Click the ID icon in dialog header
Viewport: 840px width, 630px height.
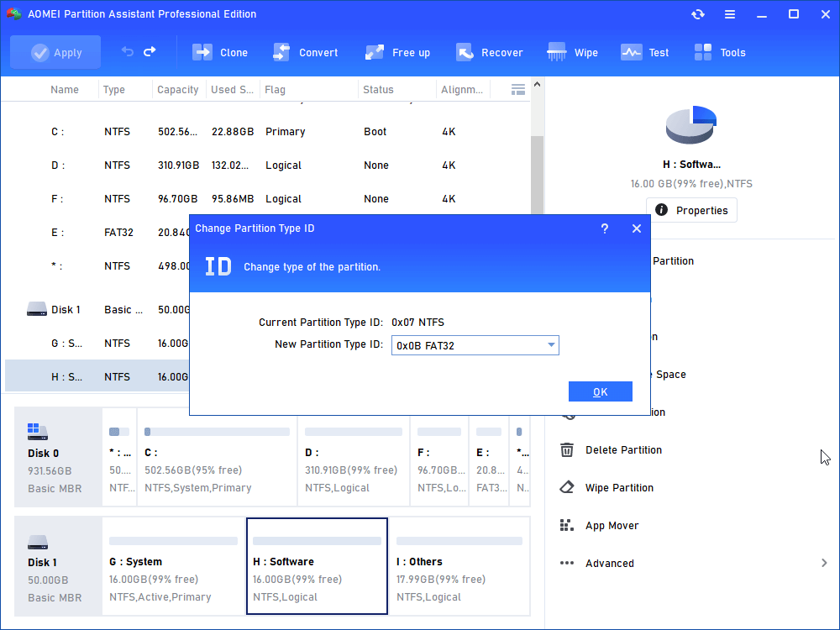[218, 266]
